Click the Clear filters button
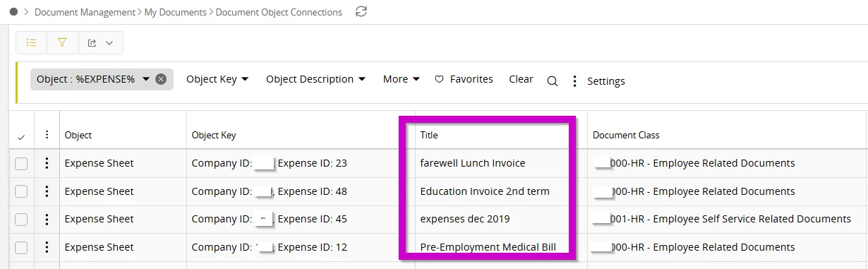This screenshot has height=269, width=868. coord(521,79)
